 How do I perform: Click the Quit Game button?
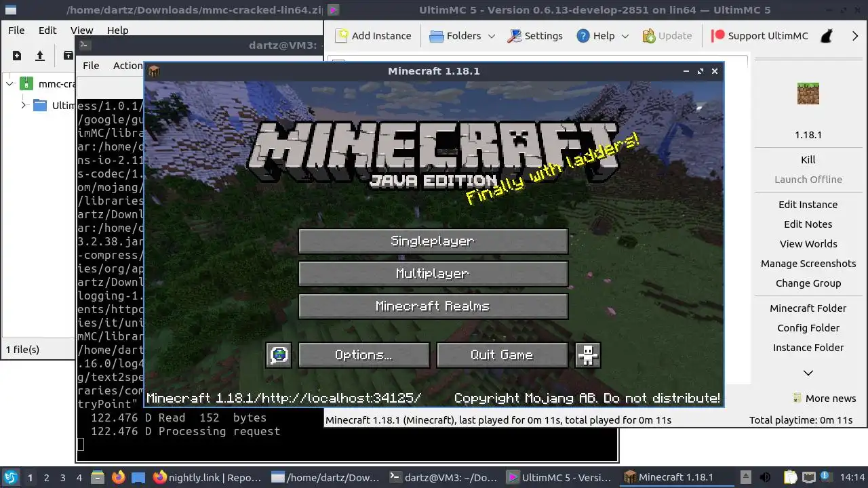(x=502, y=354)
